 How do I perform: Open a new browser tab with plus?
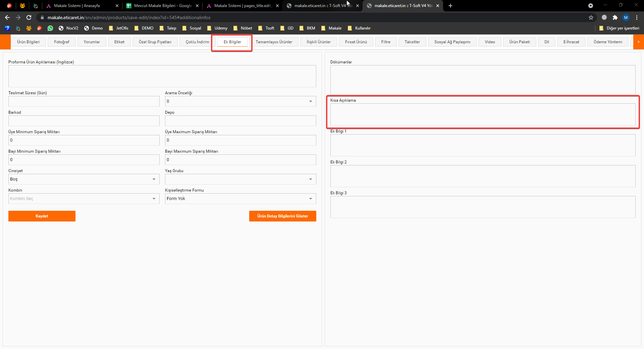click(x=450, y=6)
